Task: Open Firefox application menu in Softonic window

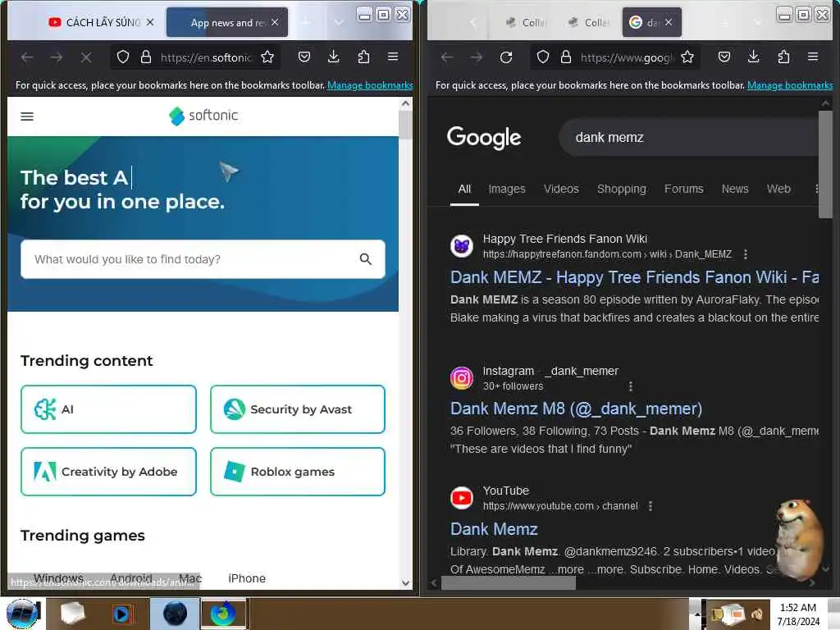Action: [393, 57]
